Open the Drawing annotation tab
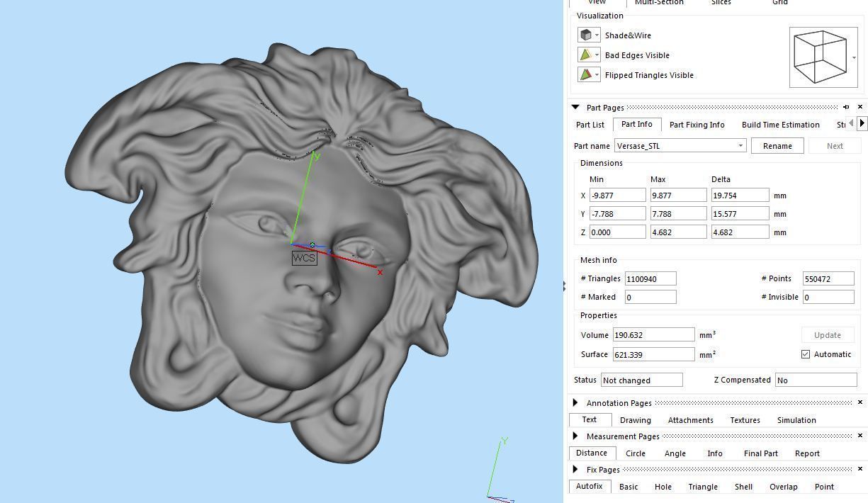The image size is (868, 503). coord(636,420)
